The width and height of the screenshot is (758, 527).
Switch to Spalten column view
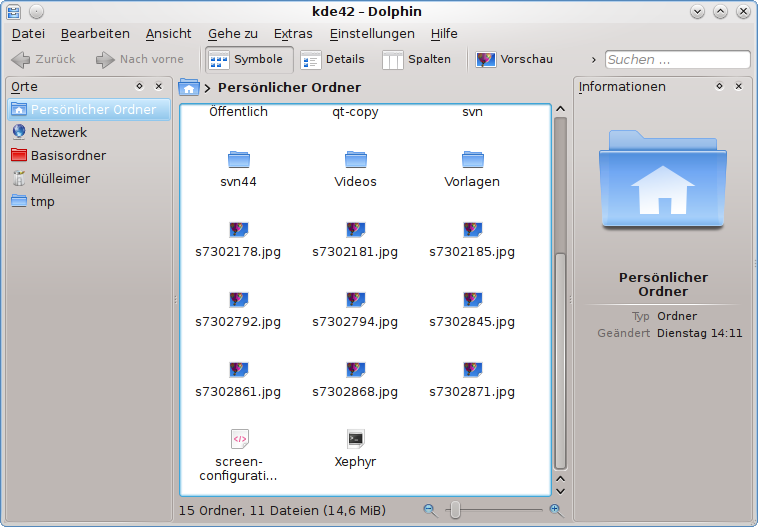pos(417,60)
